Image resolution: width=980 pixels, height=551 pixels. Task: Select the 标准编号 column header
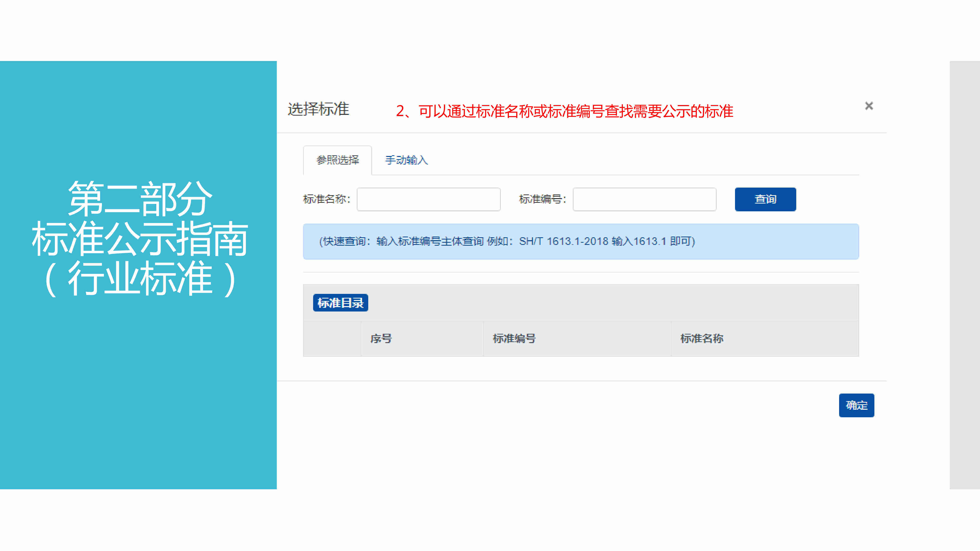coord(577,338)
